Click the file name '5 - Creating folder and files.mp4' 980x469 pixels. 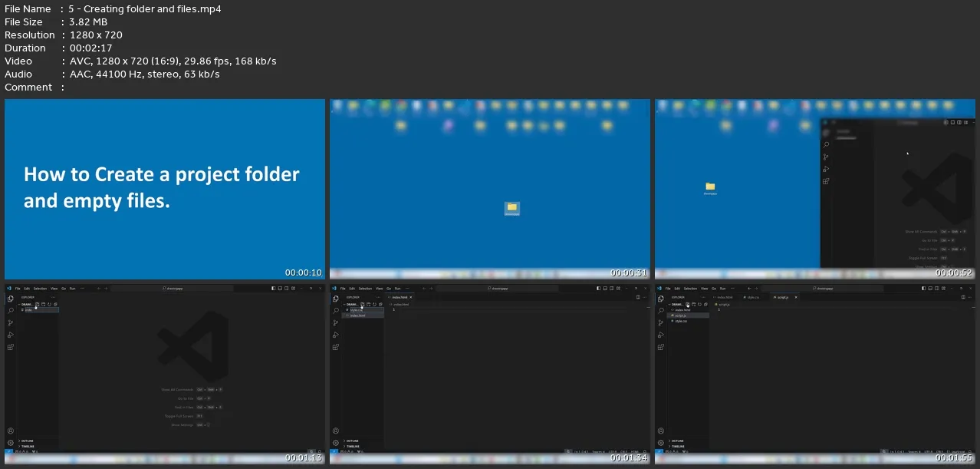coord(145,9)
